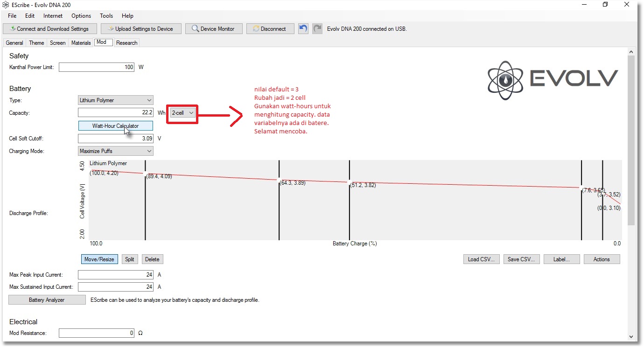The height and width of the screenshot is (348, 644).
Task: Open the Watt-Hour Calculator
Action: pos(115,126)
